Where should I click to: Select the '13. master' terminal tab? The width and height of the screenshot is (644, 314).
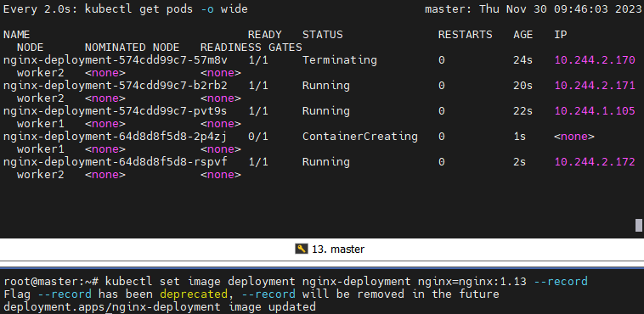tap(330, 250)
